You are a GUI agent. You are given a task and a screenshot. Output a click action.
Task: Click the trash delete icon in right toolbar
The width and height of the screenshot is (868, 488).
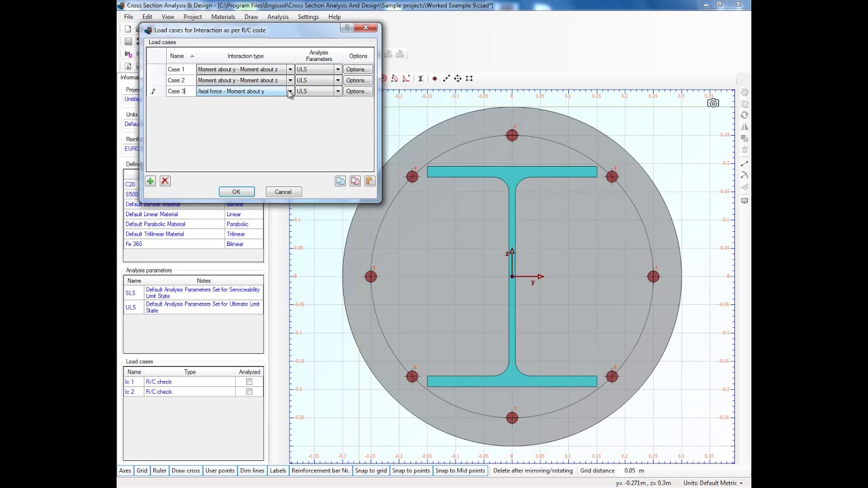(x=744, y=150)
